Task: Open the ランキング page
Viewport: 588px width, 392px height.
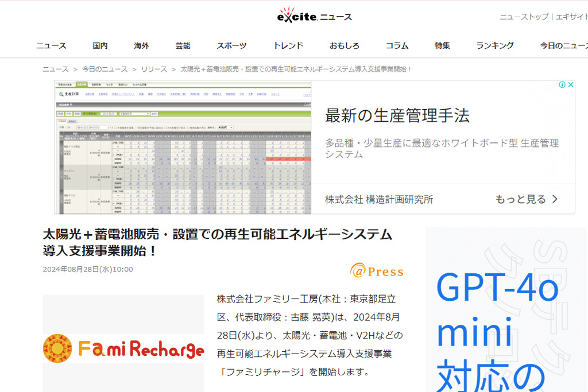Action: (x=495, y=46)
